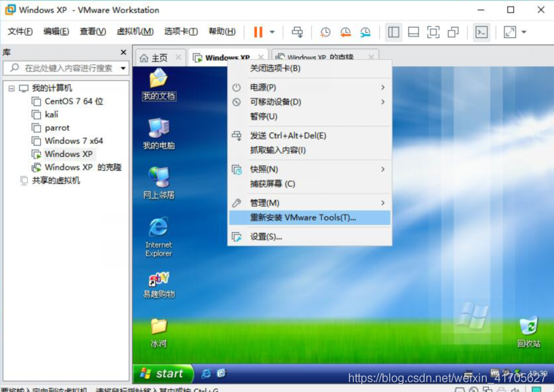554x392 pixels.
Task: Select the 回收站 recycle bin icon
Action: (528, 331)
